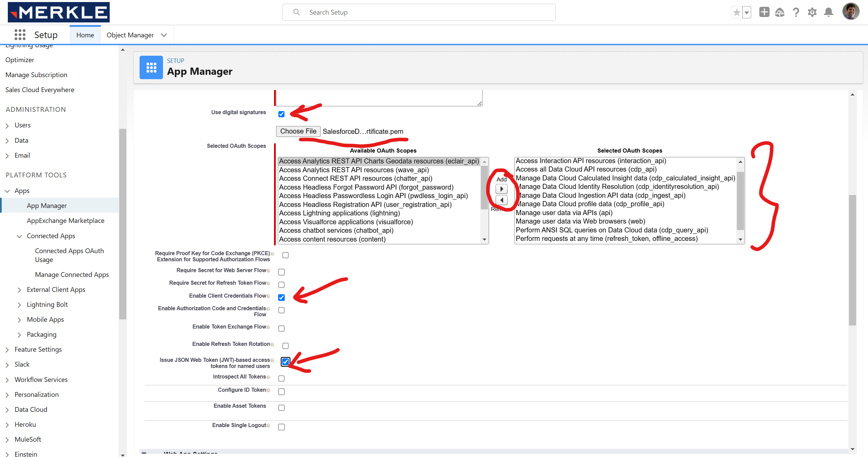
Task: Click Configure ID Token help icon
Action: (268, 390)
